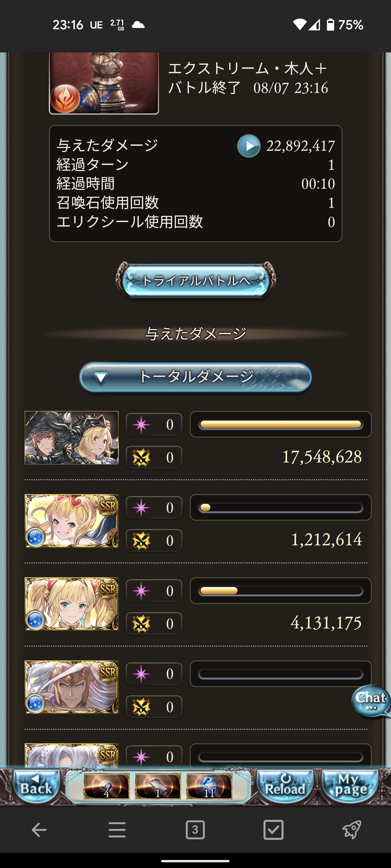Image resolution: width=391 pixels, height=868 pixels.
Task: Tap the Reload button
Action: pos(285,786)
